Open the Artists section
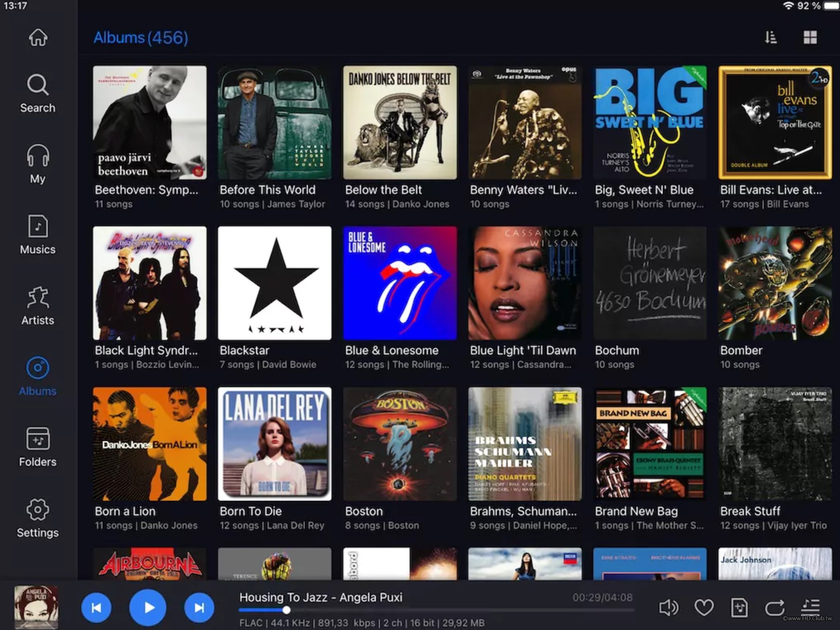840x630 pixels. pos(38,306)
